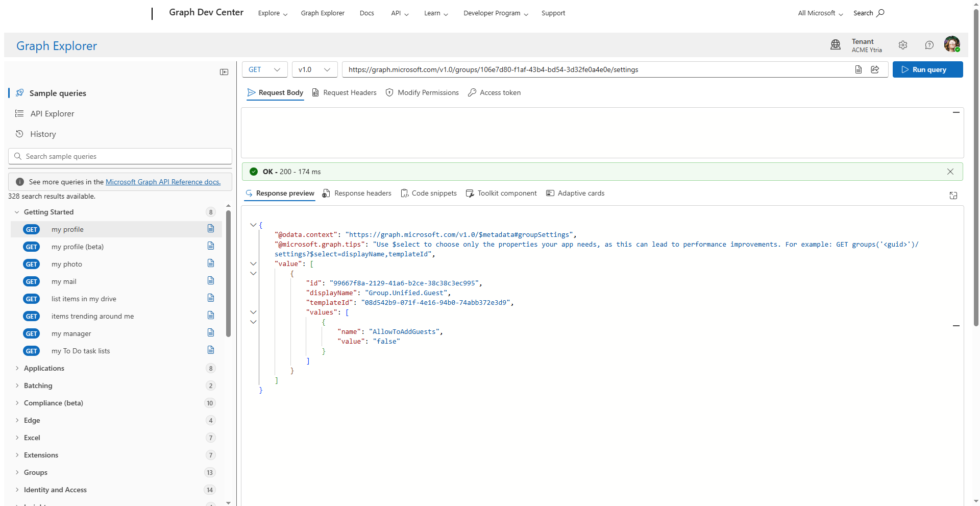Open the All Microsoft menu
The image size is (980, 506).
click(820, 13)
